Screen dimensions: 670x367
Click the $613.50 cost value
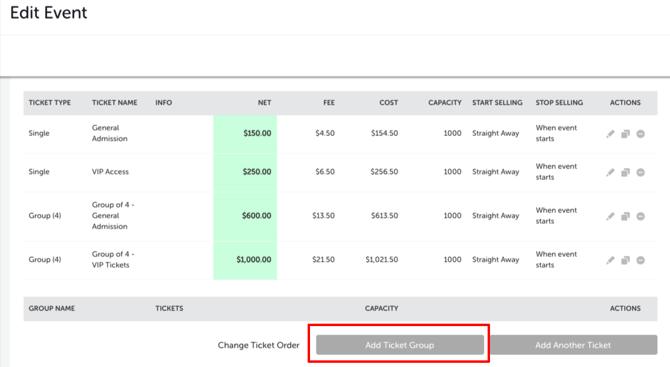click(384, 216)
